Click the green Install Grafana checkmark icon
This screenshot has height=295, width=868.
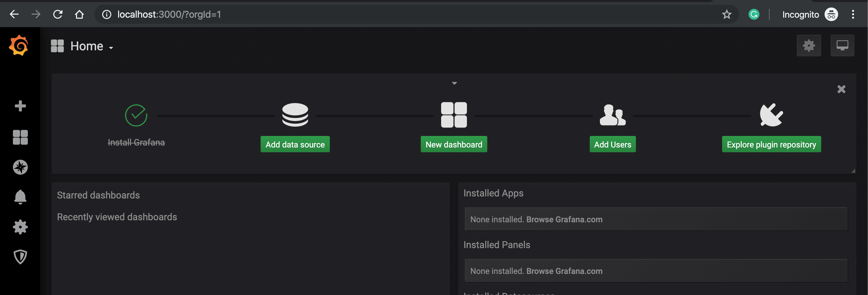tap(136, 115)
